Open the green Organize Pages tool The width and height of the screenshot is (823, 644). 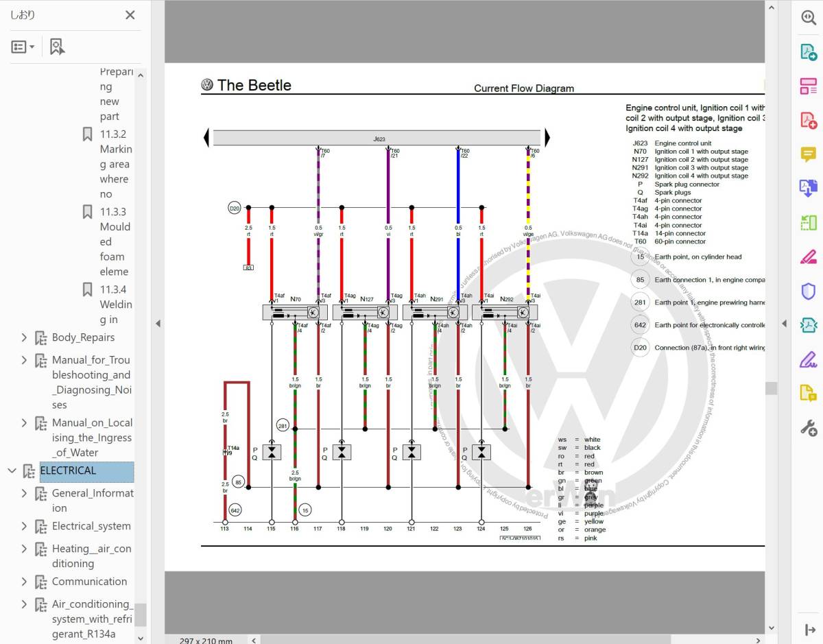coord(809,223)
